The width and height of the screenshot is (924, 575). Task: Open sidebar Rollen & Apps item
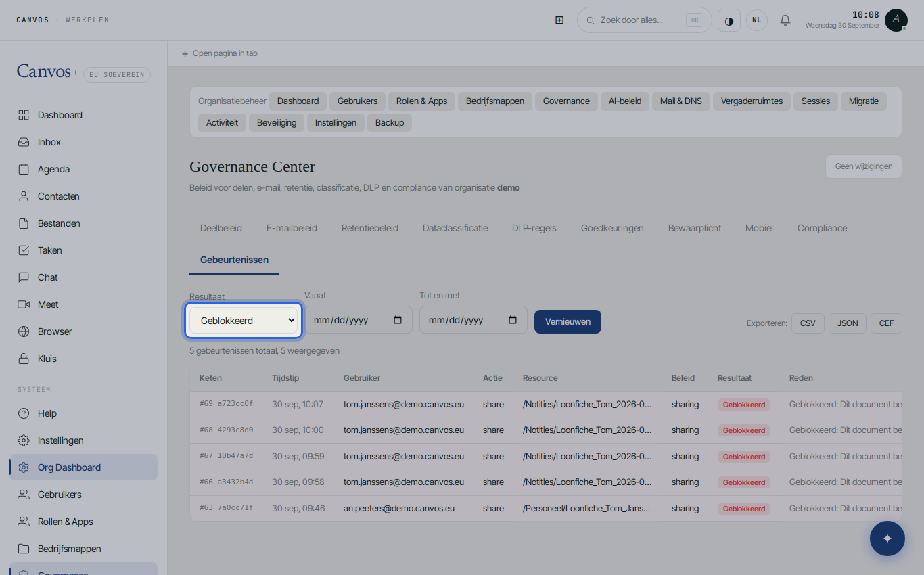84,522
